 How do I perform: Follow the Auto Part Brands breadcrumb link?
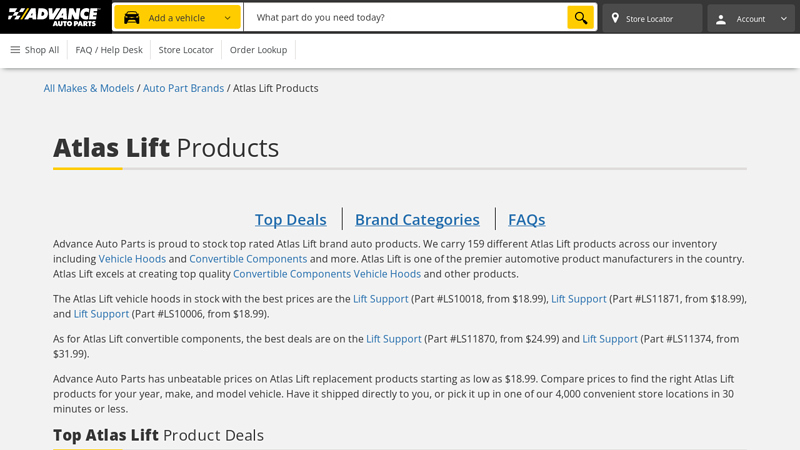coord(183,88)
